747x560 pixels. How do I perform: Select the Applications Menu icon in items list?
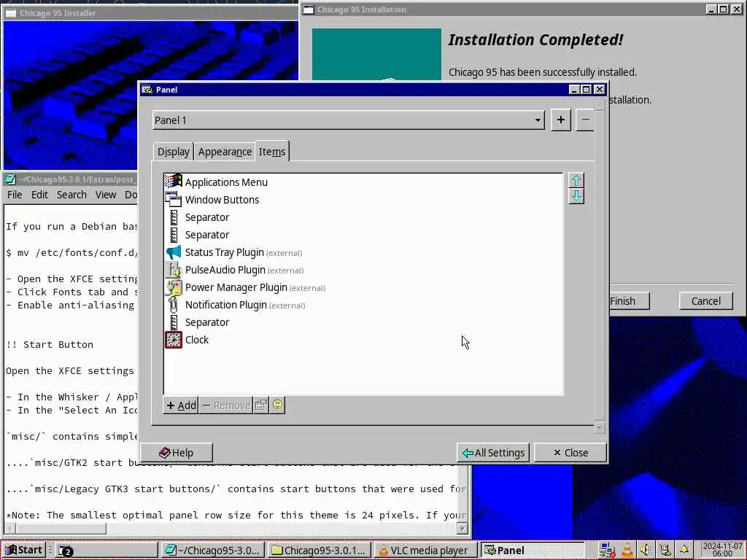(x=174, y=182)
